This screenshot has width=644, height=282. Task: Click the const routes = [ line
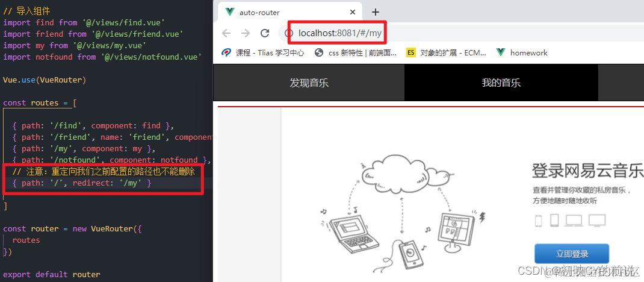pos(40,103)
